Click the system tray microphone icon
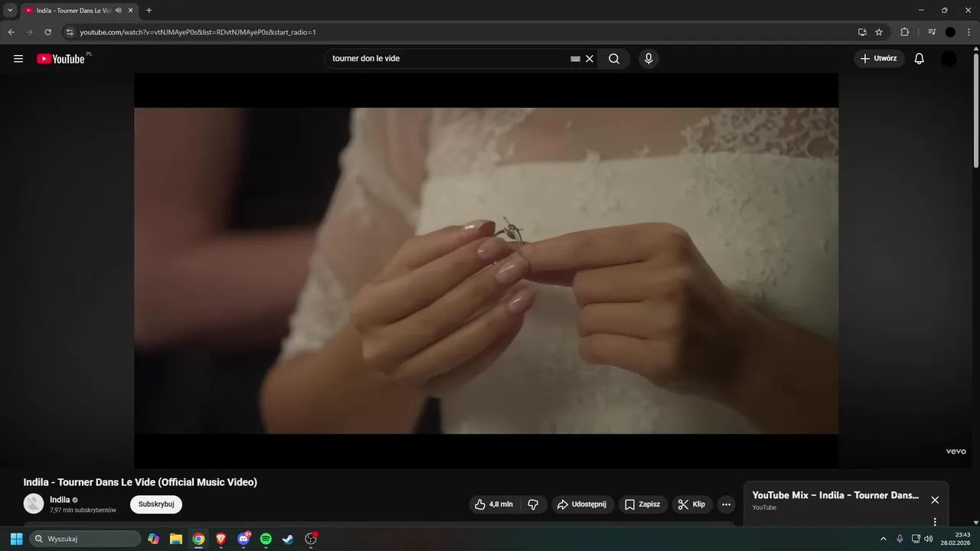This screenshot has width=980, height=551. pyautogui.click(x=900, y=539)
